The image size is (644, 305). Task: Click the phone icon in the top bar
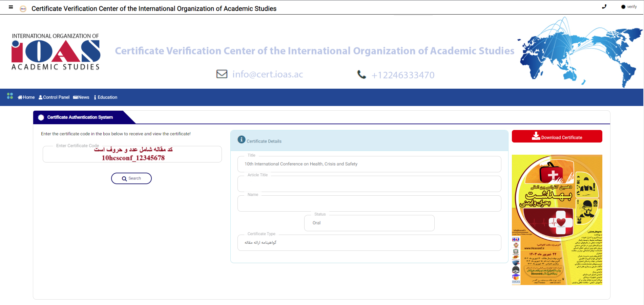click(604, 6)
